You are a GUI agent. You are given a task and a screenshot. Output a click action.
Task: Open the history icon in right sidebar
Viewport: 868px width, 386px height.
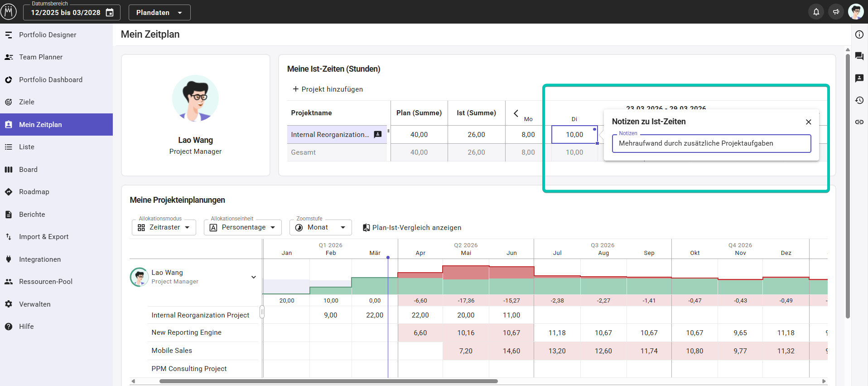click(x=859, y=100)
